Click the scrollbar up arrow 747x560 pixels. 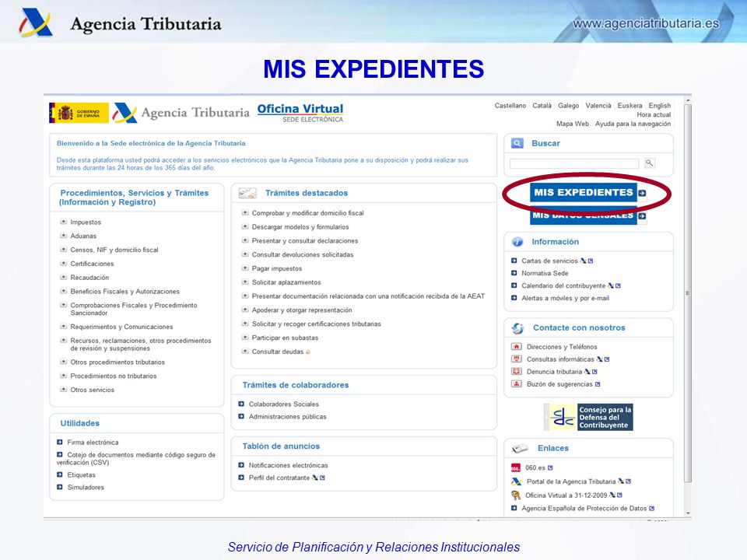pos(688,100)
